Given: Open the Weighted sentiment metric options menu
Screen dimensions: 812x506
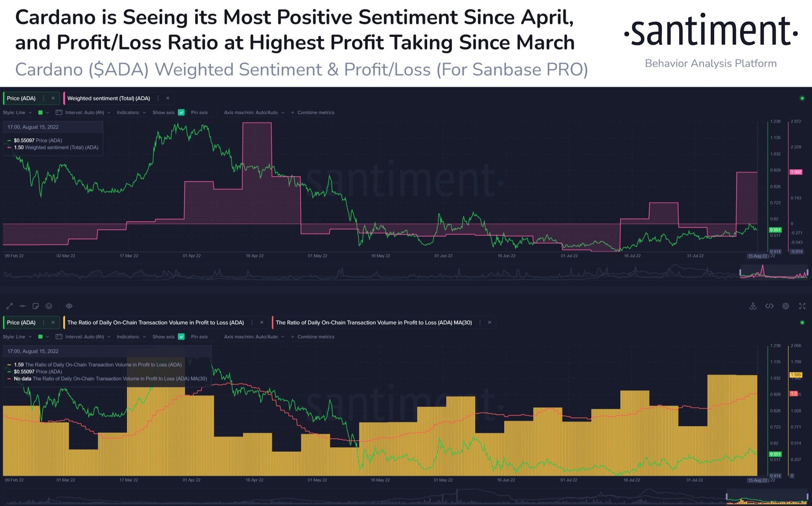Looking at the screenshot, I should [x=159, y=98].
